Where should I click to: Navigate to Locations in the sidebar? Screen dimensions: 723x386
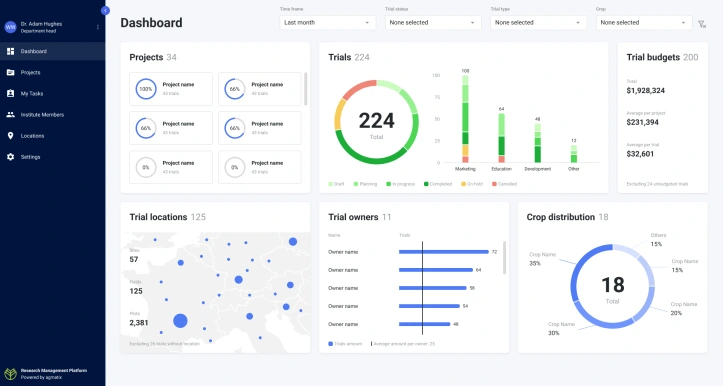(x=53, y=136)
